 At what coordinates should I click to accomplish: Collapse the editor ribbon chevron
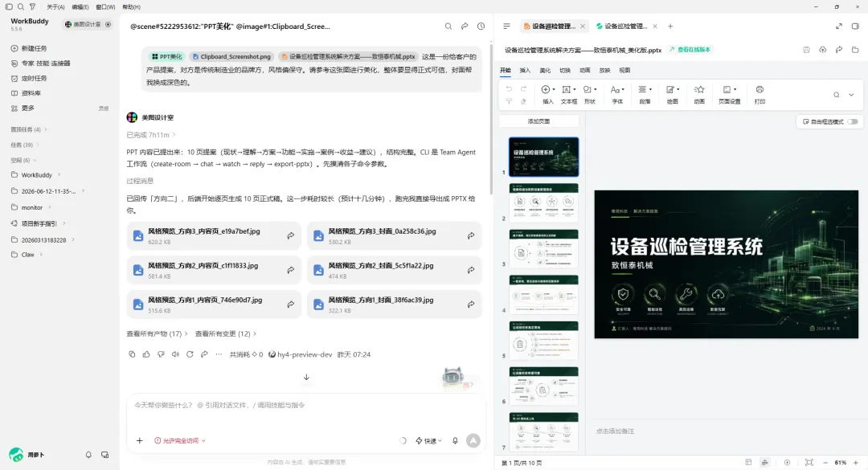click(851, 95)
